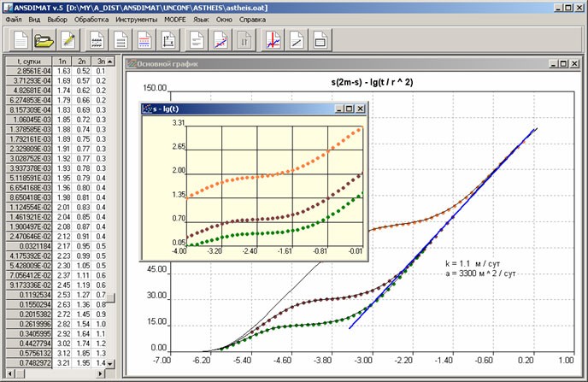588x382 pixels.
Task: Select the 2n cell with value 1.27
Action: 82,295
